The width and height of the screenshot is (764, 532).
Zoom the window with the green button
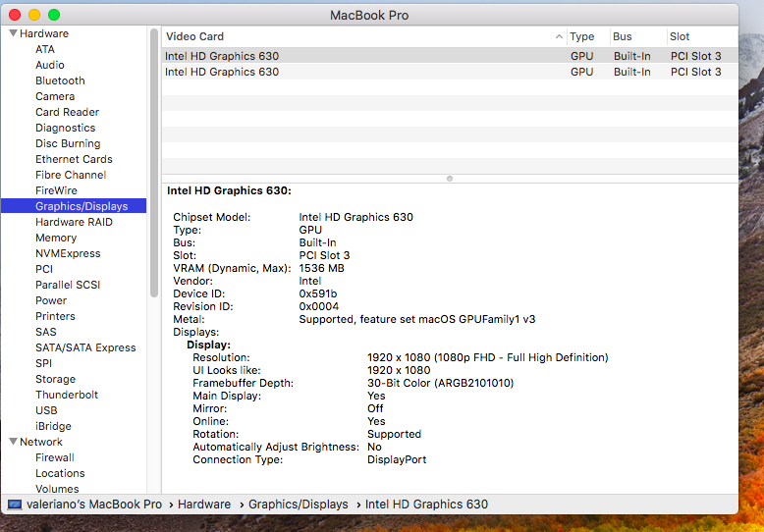(x=54, y=15)
